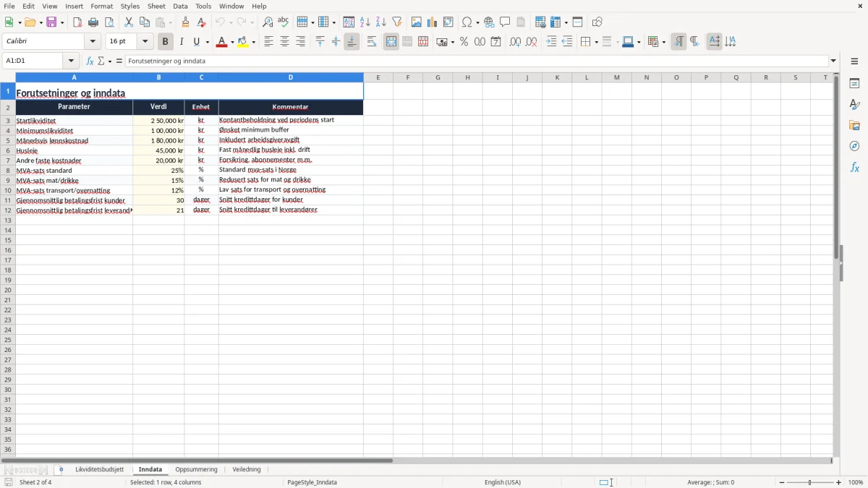The height and width of the screenshot is (488, 868).
Task: Expand the background color dropdown arrow
Action: pyautogui.click(x=254, y=42)
